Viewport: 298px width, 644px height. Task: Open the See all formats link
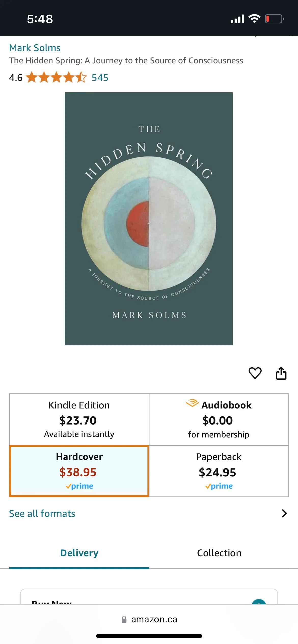(x=42, y=514)
